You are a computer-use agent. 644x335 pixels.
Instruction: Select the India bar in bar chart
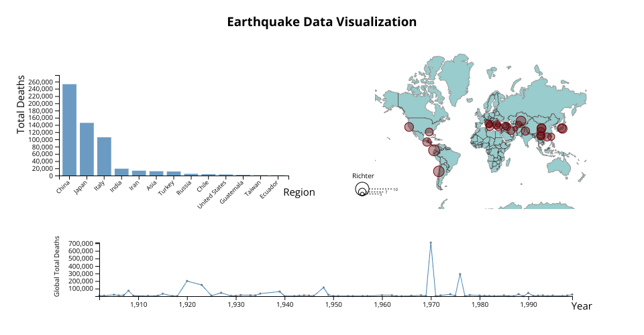coord(121,172)
